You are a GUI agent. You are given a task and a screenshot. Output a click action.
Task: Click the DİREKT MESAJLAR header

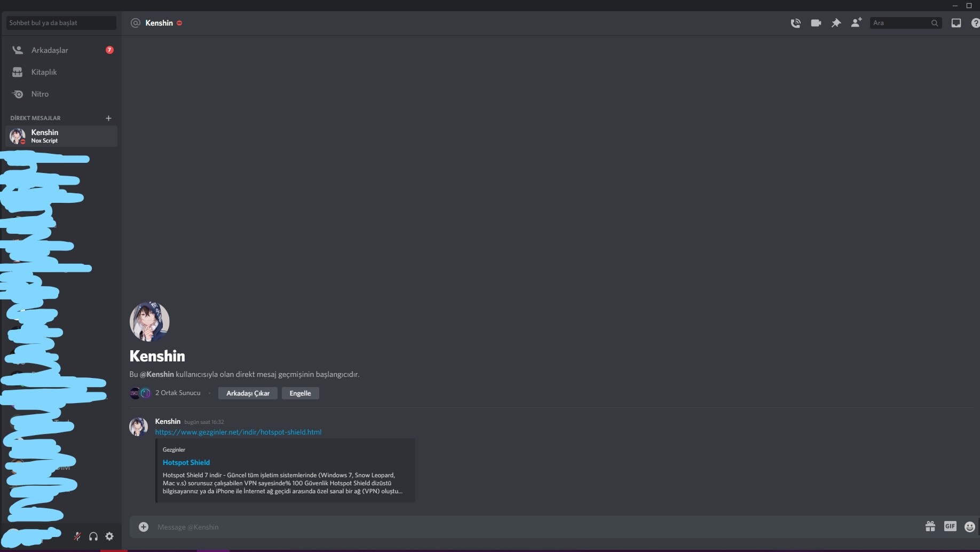point(35,118)
